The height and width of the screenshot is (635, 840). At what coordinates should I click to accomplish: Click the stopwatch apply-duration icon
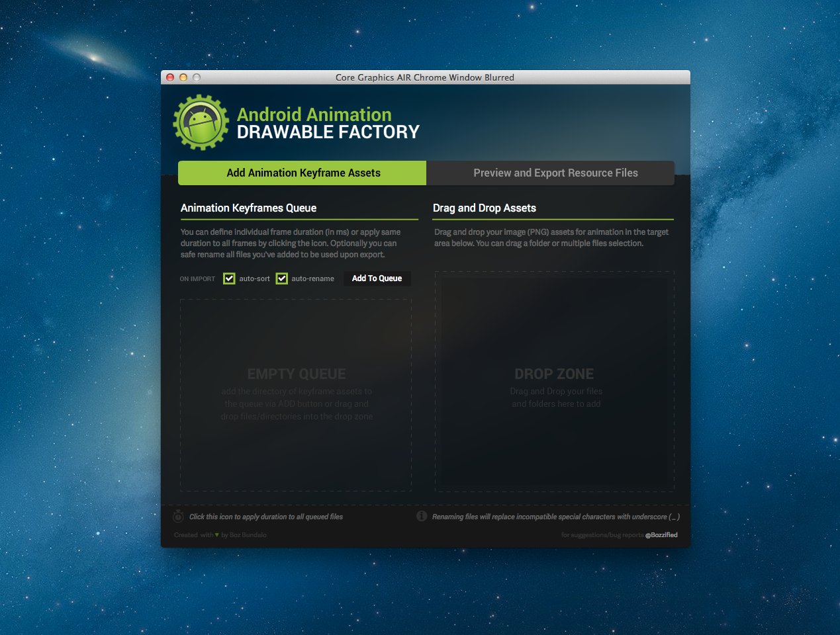click(178, 516)
